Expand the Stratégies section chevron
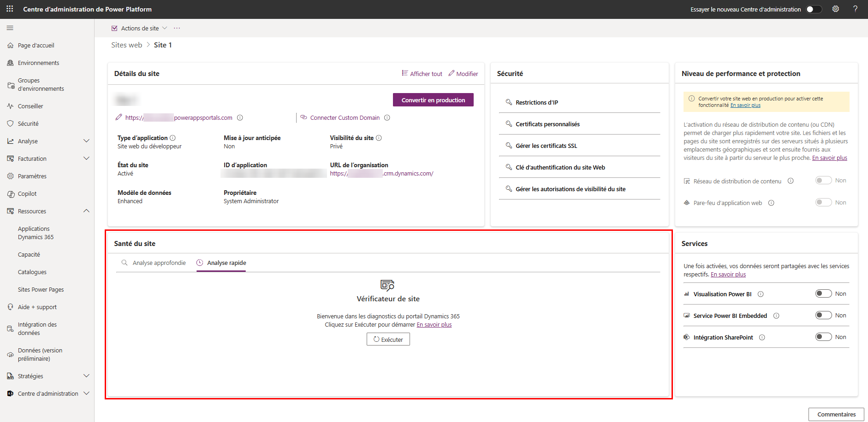This screenshot has height=422, width=868. [x=86, y=376]
